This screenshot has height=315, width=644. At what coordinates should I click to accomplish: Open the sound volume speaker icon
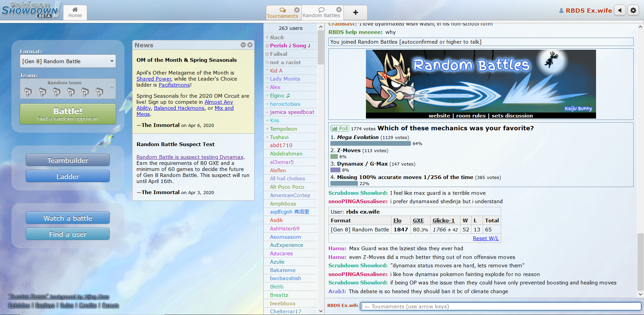click(620, 10)
